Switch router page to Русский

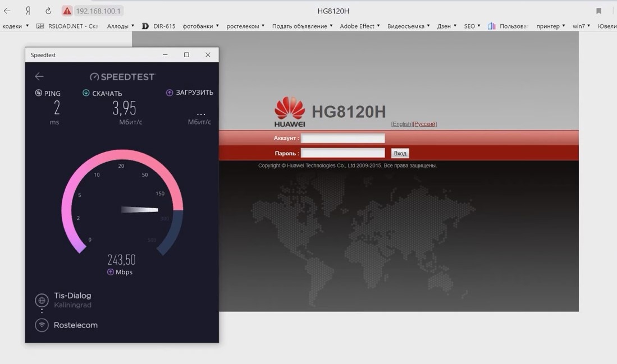425,124
